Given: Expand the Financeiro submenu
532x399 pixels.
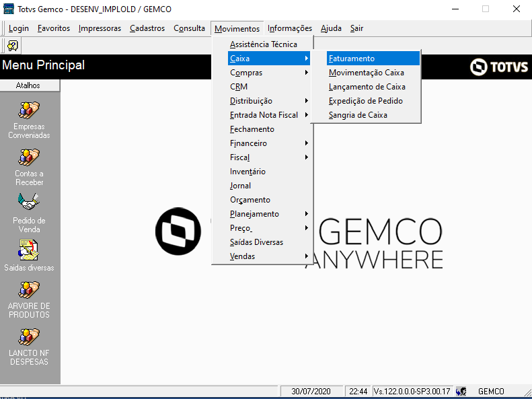Looking at the screenshot, I should click(269, 143).
